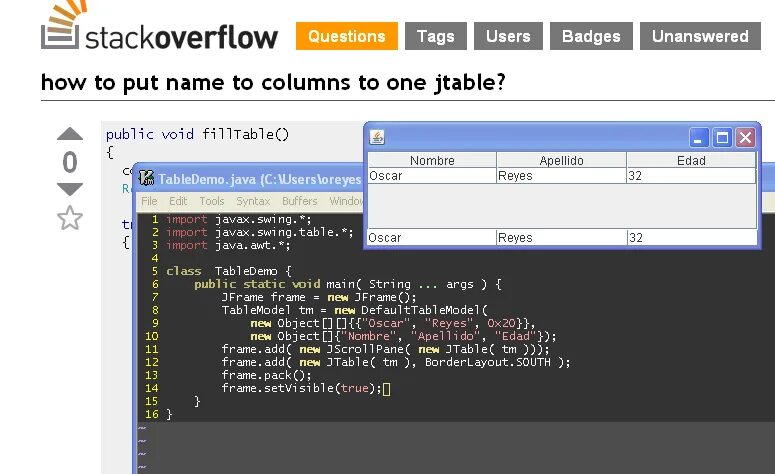Image resolution: width=775 pixels, height=474 pixels.
Task: Downvote the question with the down arrow
Action: (x=70, y=189)
